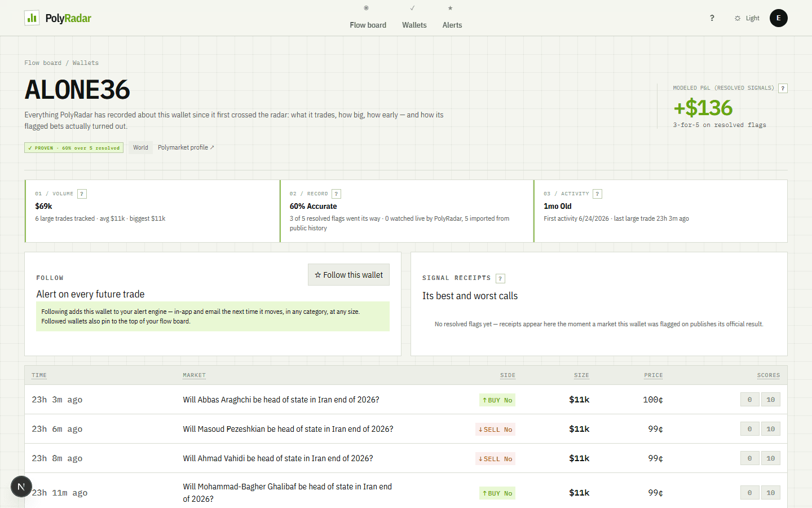Open the Abbas Araghchi market row

pos(406,400)
